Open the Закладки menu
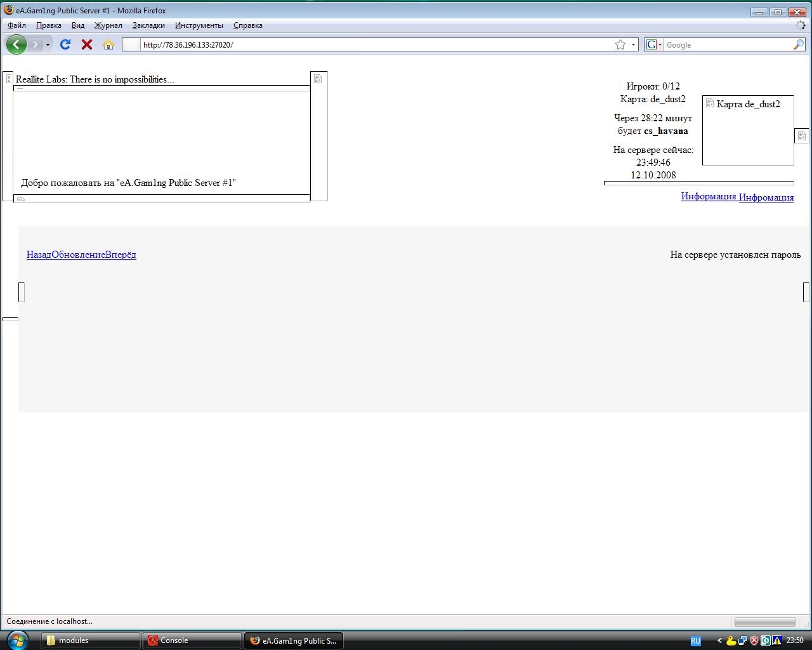 [x=148, y=25]
